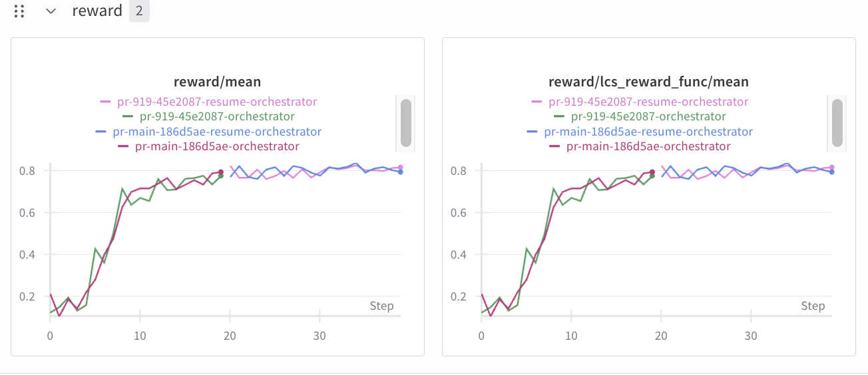Image resolution: width=868 pixels, height=375 pixels.
Task: Collapse the reward section chevron
Action: [x=51, y=11]
